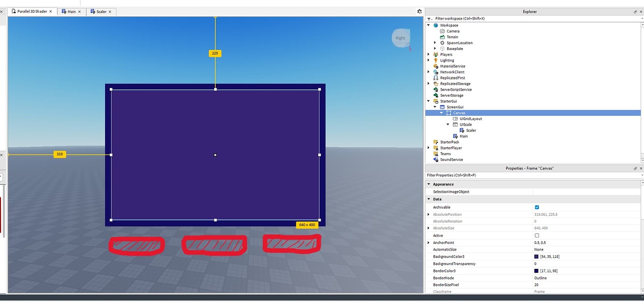The width and height of the screenshot is (644, 308).
Task: Expand the AnchorPoint property arrow
Action: [x=429, y=242]
